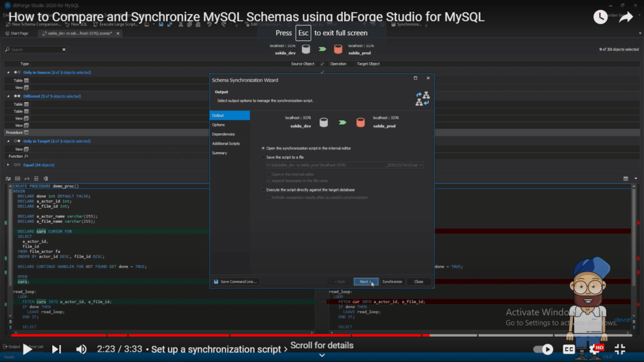The width and height of the screenshot is (644, 362).
Task: Click the first icon in diff pane toolbar
Action: tap(8, 179)
